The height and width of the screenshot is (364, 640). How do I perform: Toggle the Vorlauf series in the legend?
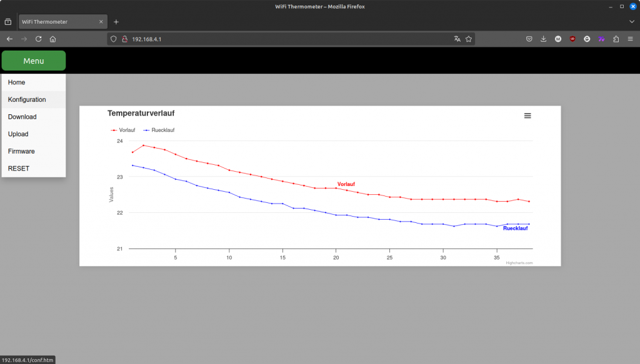pyautogui.click(x=123, y=130)
